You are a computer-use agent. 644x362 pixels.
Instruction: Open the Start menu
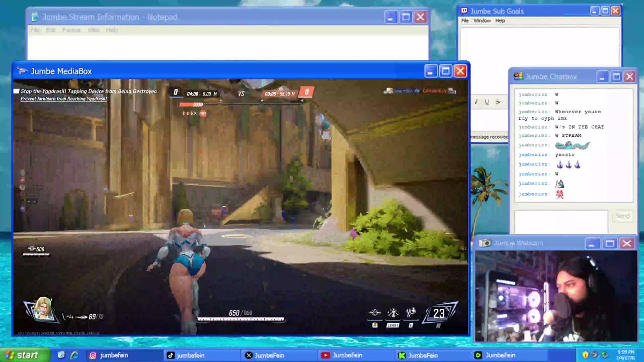[x=24, y=355]
